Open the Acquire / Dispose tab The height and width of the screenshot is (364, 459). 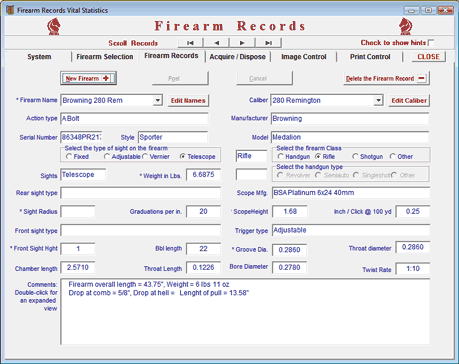click(x=237, y=57)
